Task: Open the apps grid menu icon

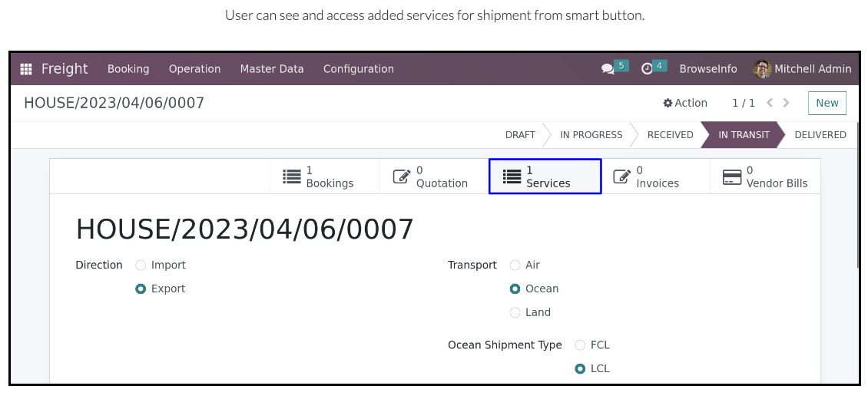Action: (x=25, y=69)
